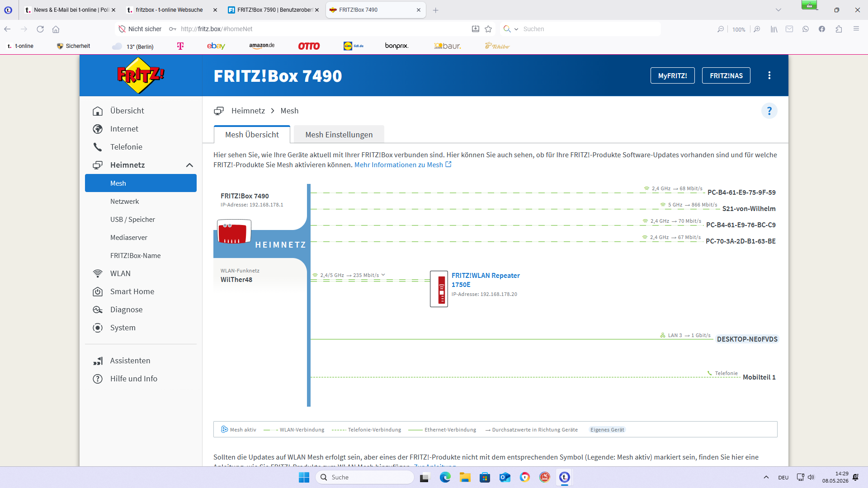Reload the current page
The image size is (868, 488).
40,29
